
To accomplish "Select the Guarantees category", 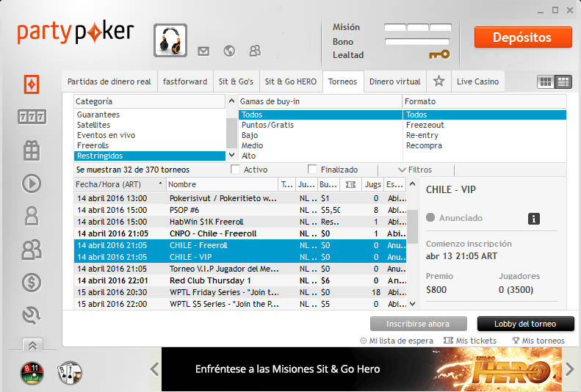I will point(150,115).
